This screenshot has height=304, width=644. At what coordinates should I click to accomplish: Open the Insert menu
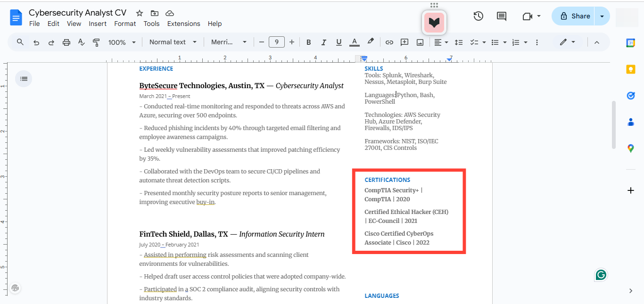tap(98, 24)
